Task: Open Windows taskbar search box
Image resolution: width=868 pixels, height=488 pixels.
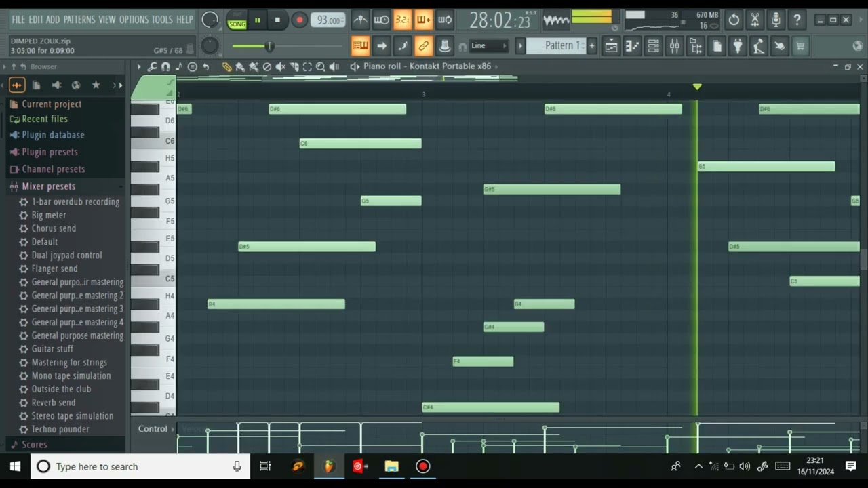Action: pyautogui.click(x=140, y=466)
